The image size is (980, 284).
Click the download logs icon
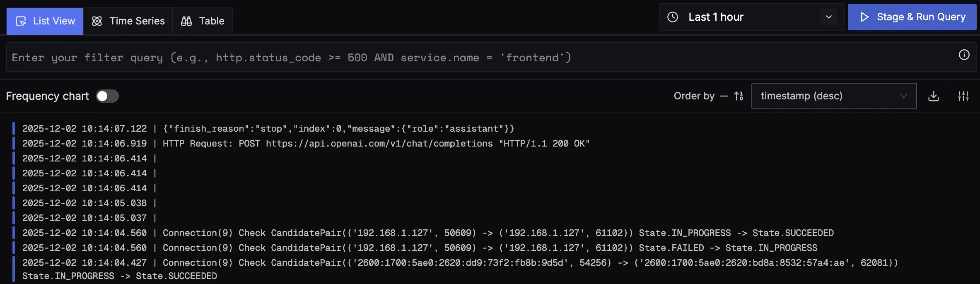coord(934,96)
